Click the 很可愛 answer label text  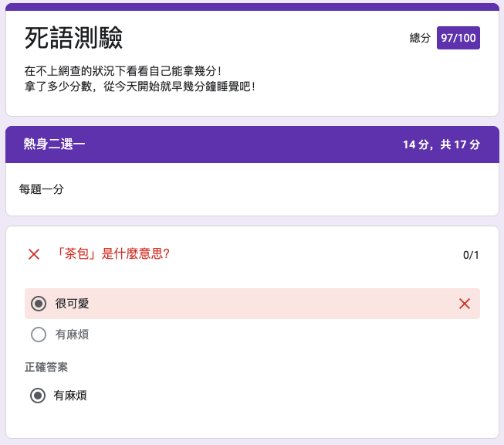72,304
